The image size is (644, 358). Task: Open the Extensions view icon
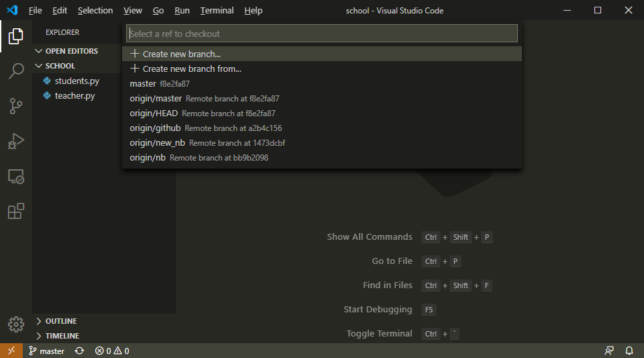(15, 212)
